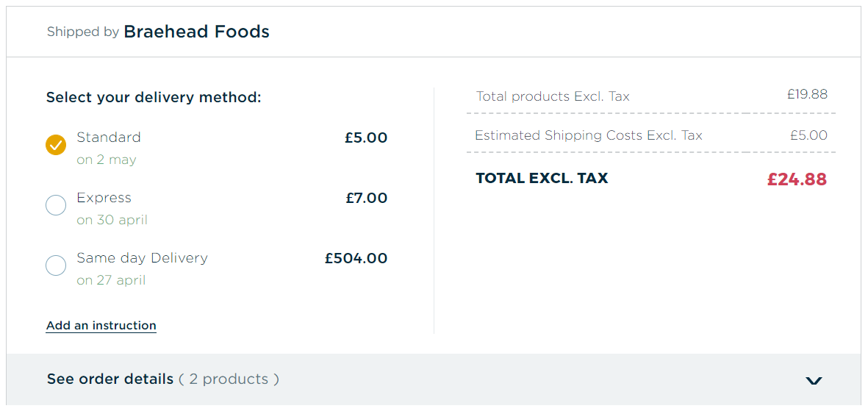Click the £24.88 total excl. tax amount
The width and height of the screenshot is (868, 414).
click(797, 179)
